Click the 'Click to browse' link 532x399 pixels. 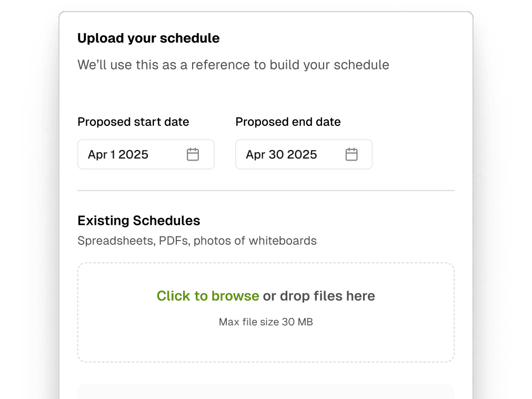point(208,296)
